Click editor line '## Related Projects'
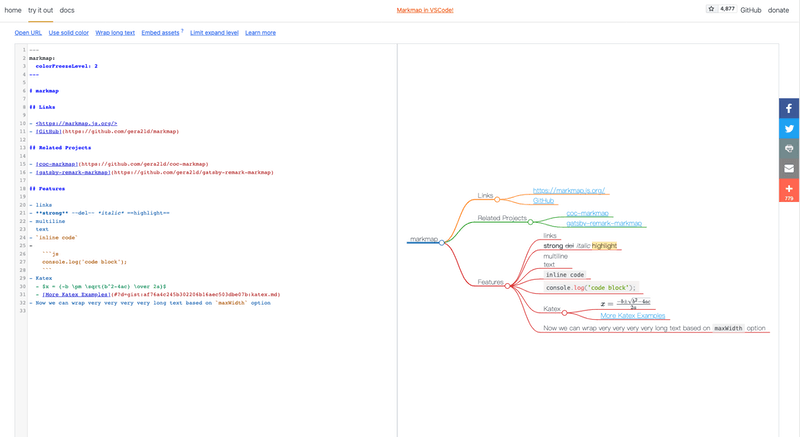800x437 pixels. click(x=60, y=148)
